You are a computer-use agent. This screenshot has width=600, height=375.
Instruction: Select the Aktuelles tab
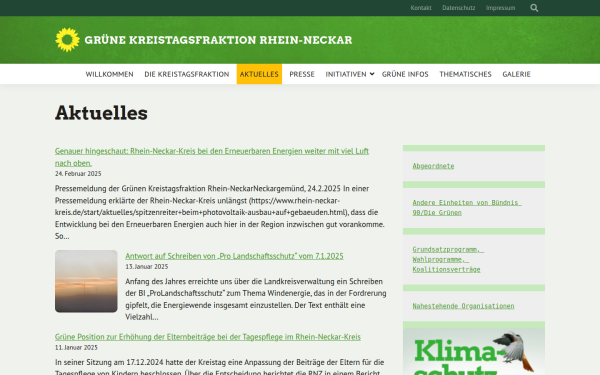point(259,74)
